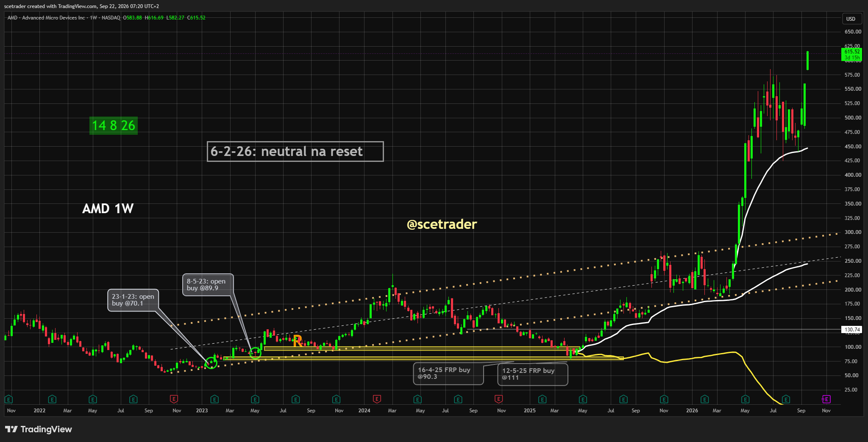
Task: Click the green earnings marker near May 2026
Action: [x=745, y=399]
